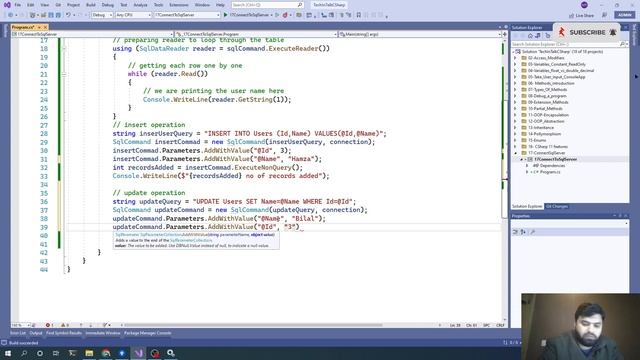Expand the 13-Inheritance folder
The width and height of the screenshot is (640, 360).
(x=515, y=128)
